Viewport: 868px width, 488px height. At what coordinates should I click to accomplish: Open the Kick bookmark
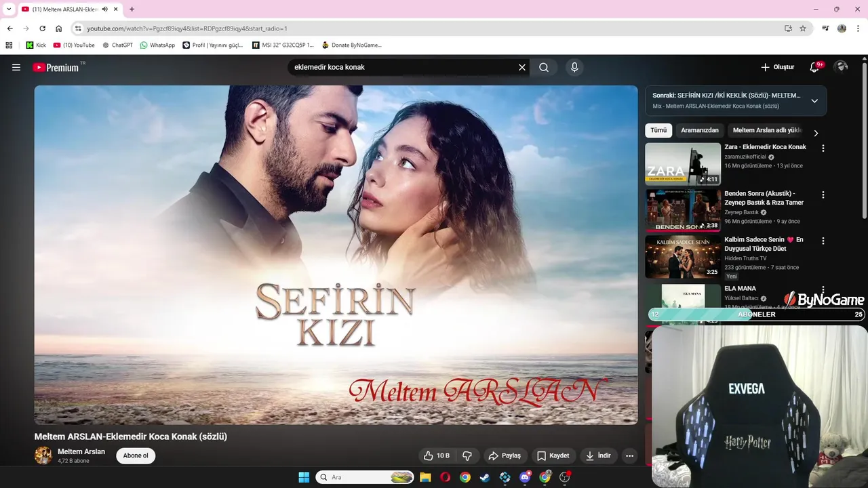point(36,45)
